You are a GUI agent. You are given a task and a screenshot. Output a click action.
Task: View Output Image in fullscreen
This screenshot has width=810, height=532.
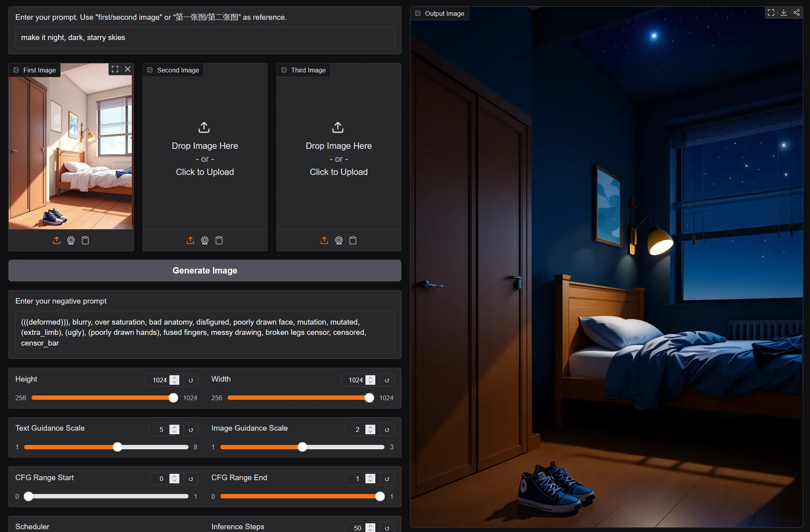pos(771,13)
